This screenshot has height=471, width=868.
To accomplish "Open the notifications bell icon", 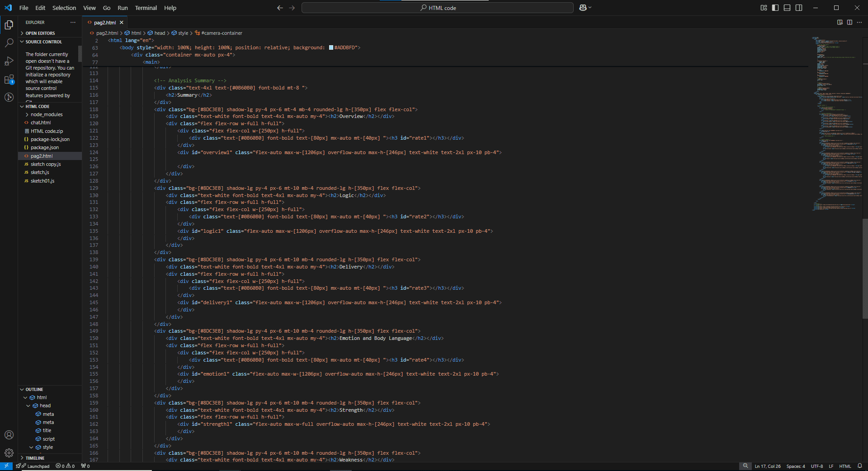I will [x=859, y=466].
